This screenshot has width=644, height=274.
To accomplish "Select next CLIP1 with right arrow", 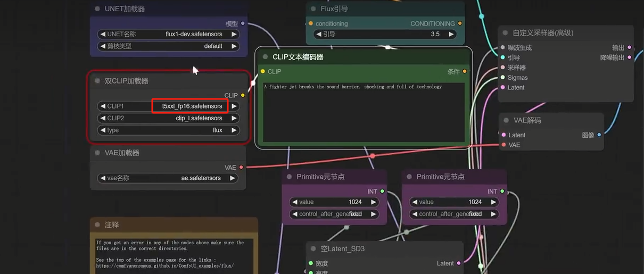I will (x=234, y=106).
